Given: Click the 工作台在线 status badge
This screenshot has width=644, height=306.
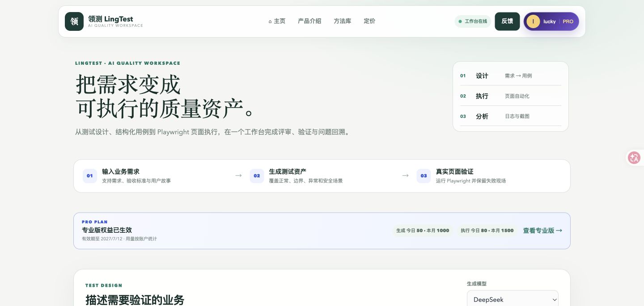Looking at the screenshot, I should [473, 21].
